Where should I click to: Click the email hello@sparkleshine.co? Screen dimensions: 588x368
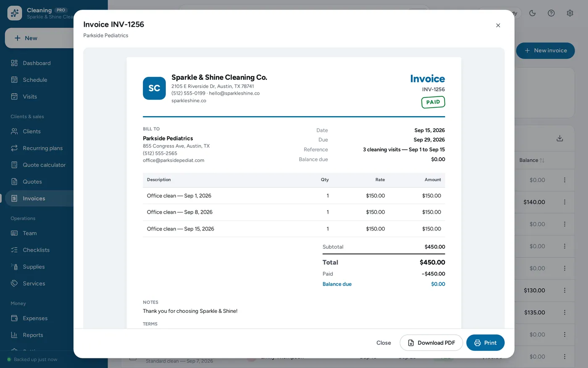pos(234,93)
